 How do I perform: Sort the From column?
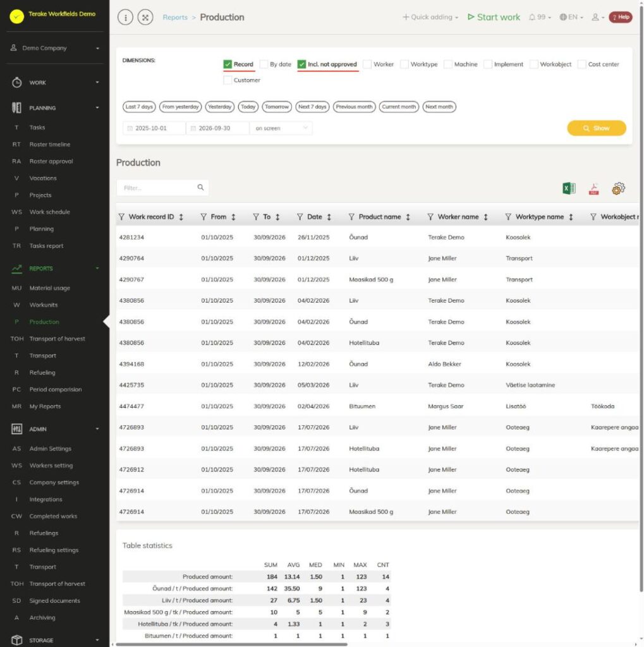(x=233, y=217)
